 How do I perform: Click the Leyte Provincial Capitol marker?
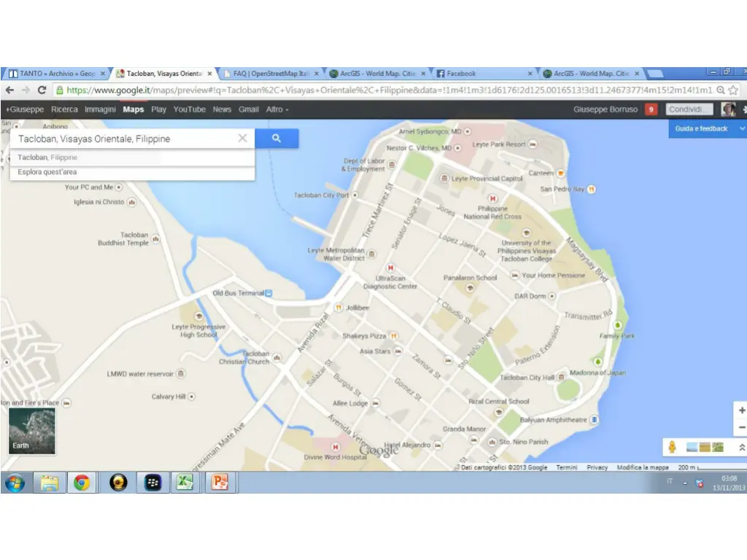click(444, 178)
